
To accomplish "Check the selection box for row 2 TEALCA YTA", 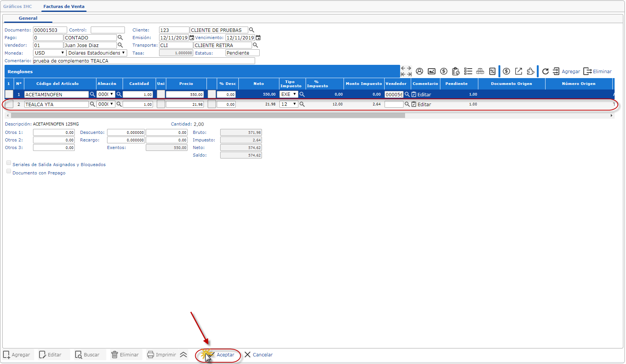I will (x=9, y=104).
